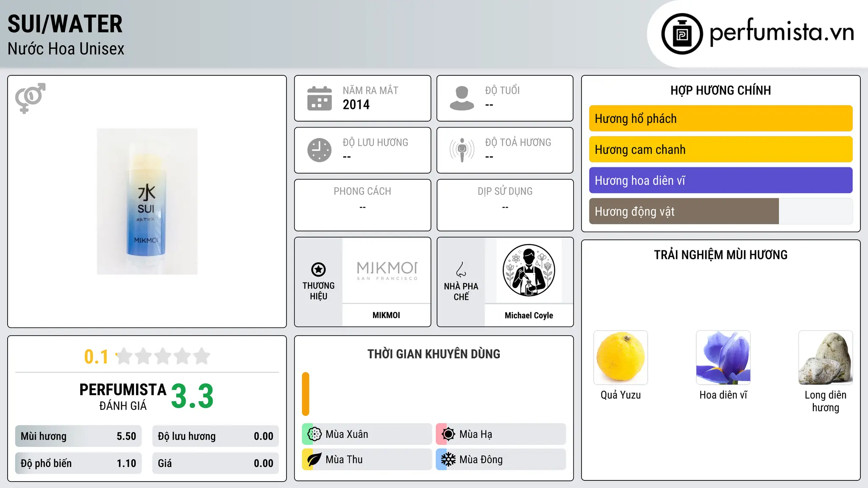Select the Hương hổ phách accord bar

coord(721,119)
